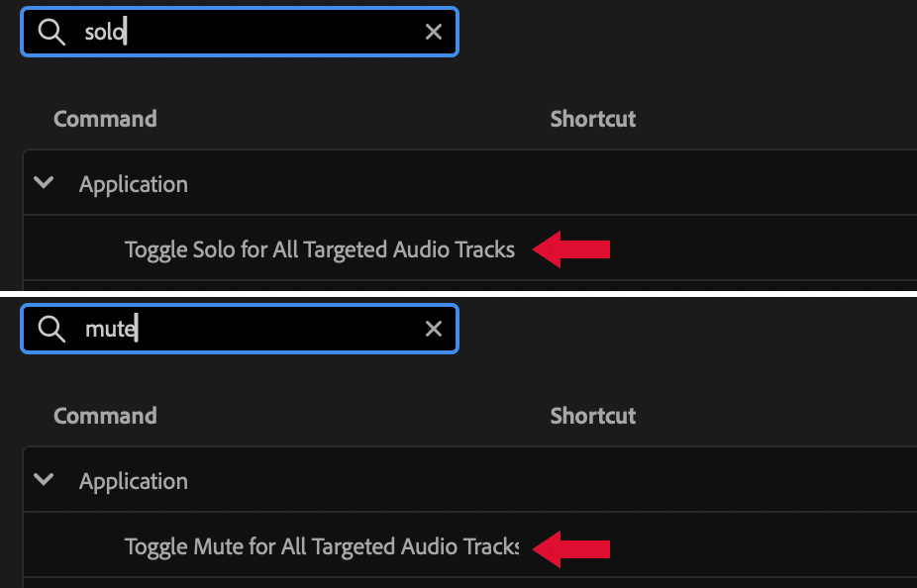The image size is (917, 588).
Task: Click the magnifier icon beside "mute" search text
Action: click(x=51, y=329)
